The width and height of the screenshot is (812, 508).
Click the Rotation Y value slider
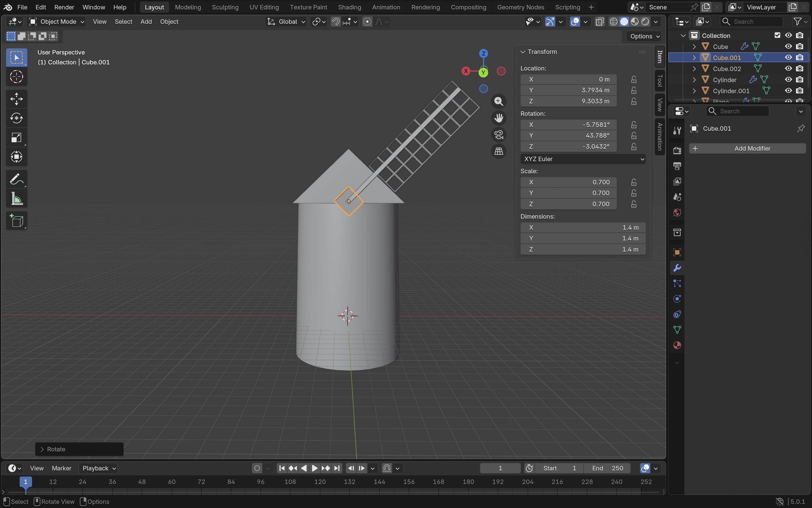568,135
